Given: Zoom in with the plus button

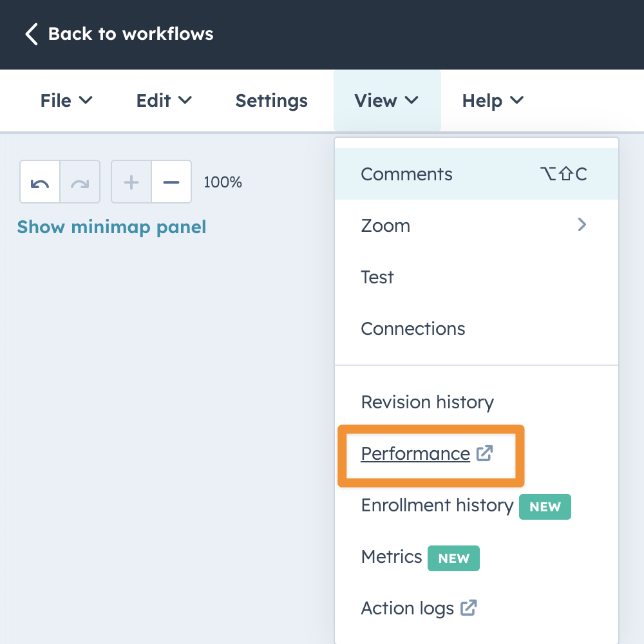Looking at the screenshot, I should [x=131, y=182].
